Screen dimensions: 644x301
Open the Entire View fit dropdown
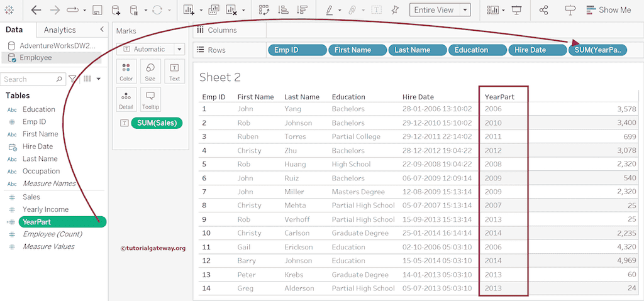[x=465, y=10]
